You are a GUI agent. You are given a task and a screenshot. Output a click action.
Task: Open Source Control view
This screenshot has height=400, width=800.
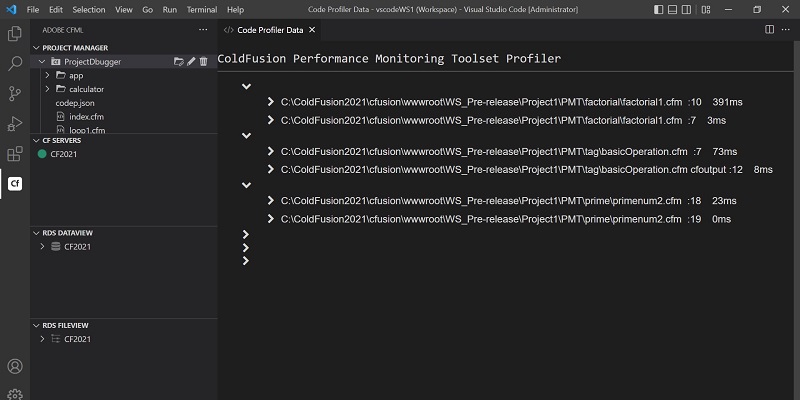click(15, 94)
